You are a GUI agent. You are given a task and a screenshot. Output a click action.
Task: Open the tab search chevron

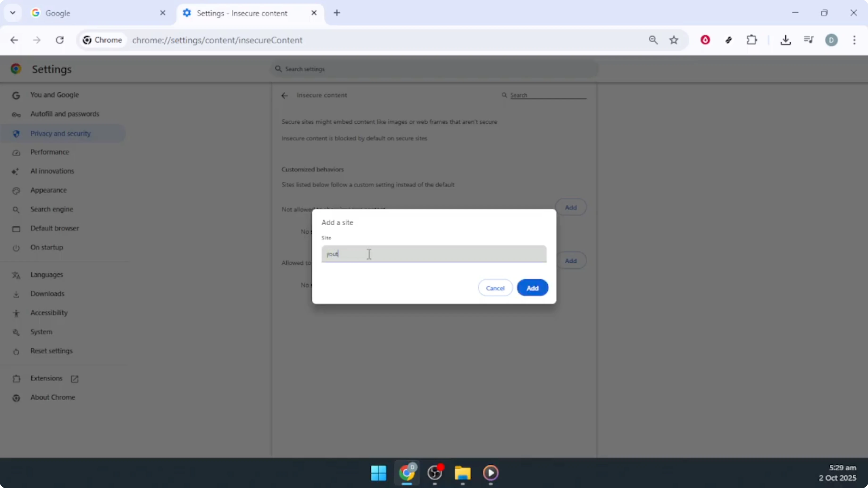[x=13, y=13]
